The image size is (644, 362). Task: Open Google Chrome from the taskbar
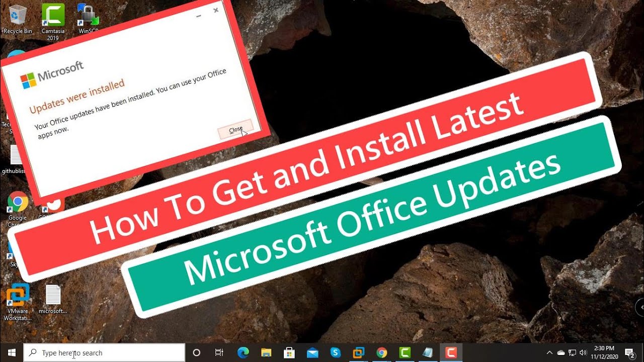(382, 352)
